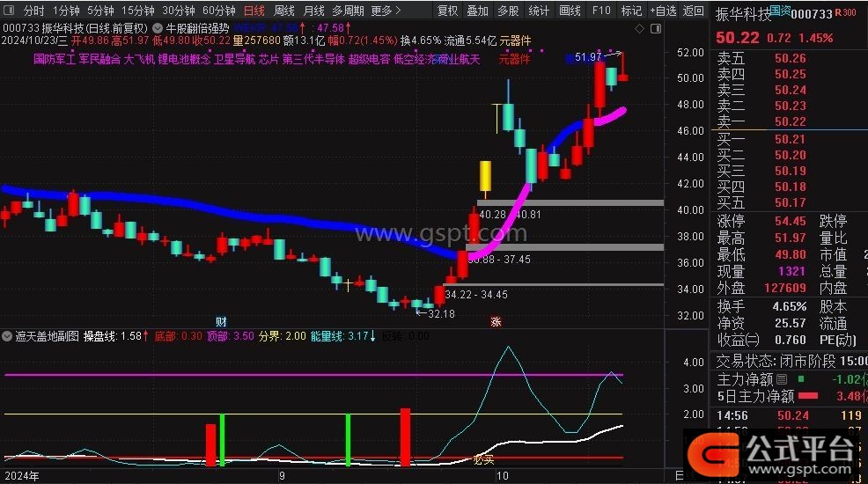Screen dimensions: 868x484
Task: Click the 32.18 low price label
Action: point(441,313)
